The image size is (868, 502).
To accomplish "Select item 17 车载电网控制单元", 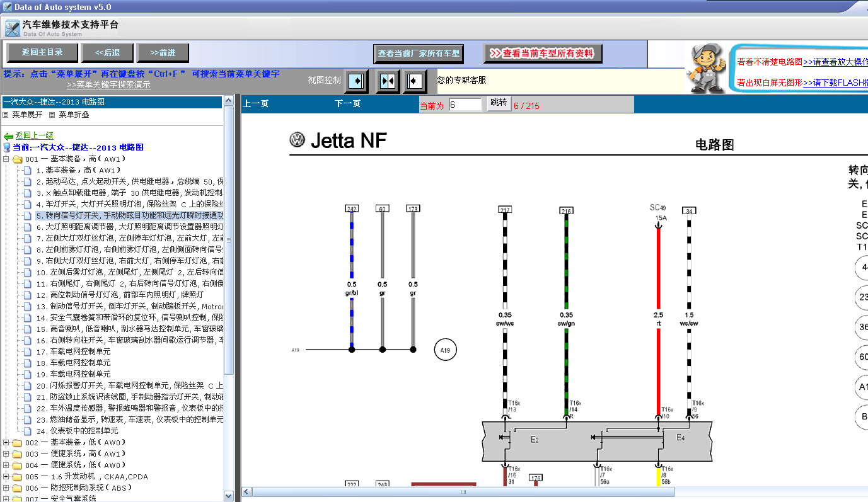I will [73, 351].
